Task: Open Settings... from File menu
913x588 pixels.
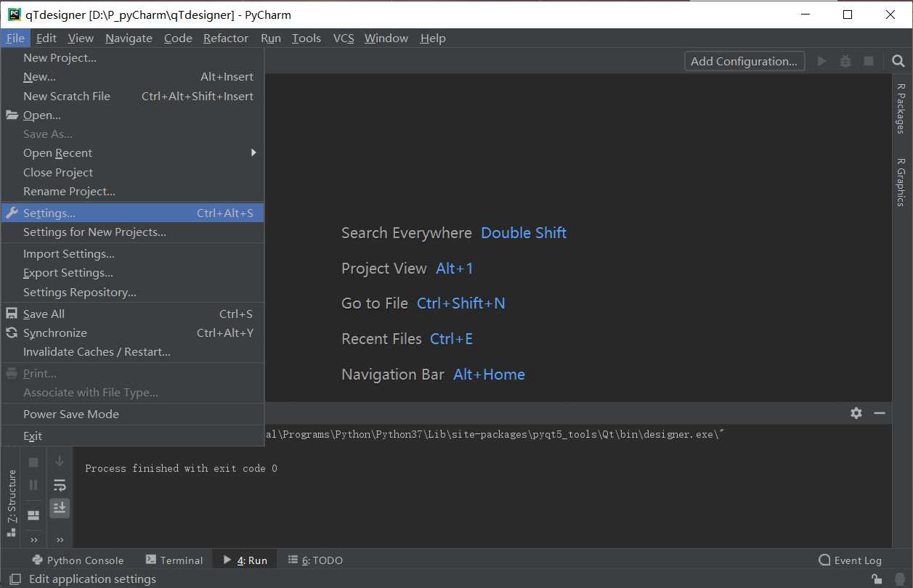Action: click(x=132, y=213)
